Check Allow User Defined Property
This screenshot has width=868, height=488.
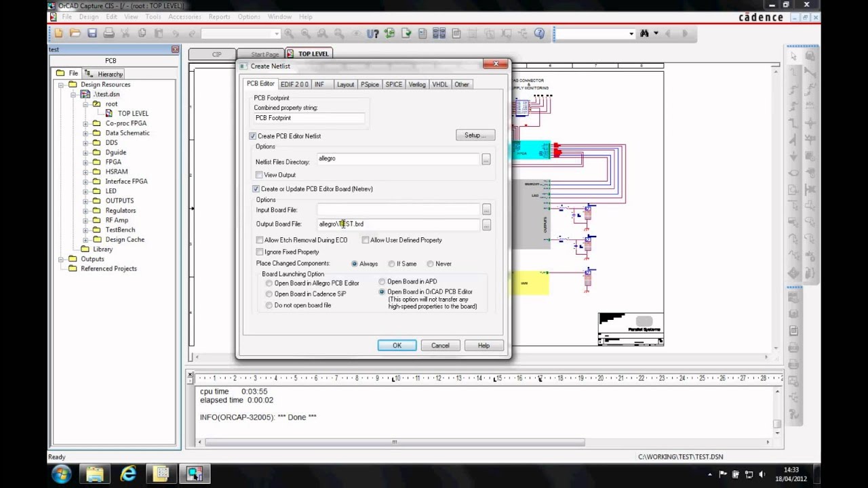(x=366, y=240)
